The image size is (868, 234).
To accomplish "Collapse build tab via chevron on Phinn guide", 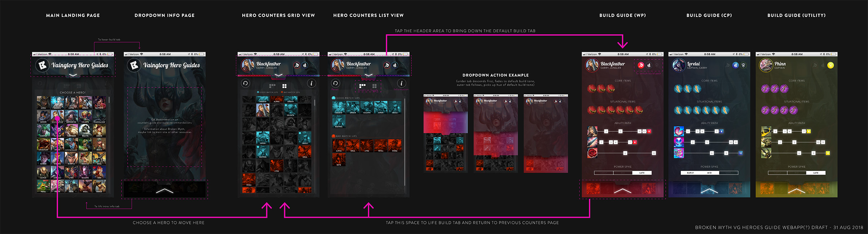I will [796, 190].
